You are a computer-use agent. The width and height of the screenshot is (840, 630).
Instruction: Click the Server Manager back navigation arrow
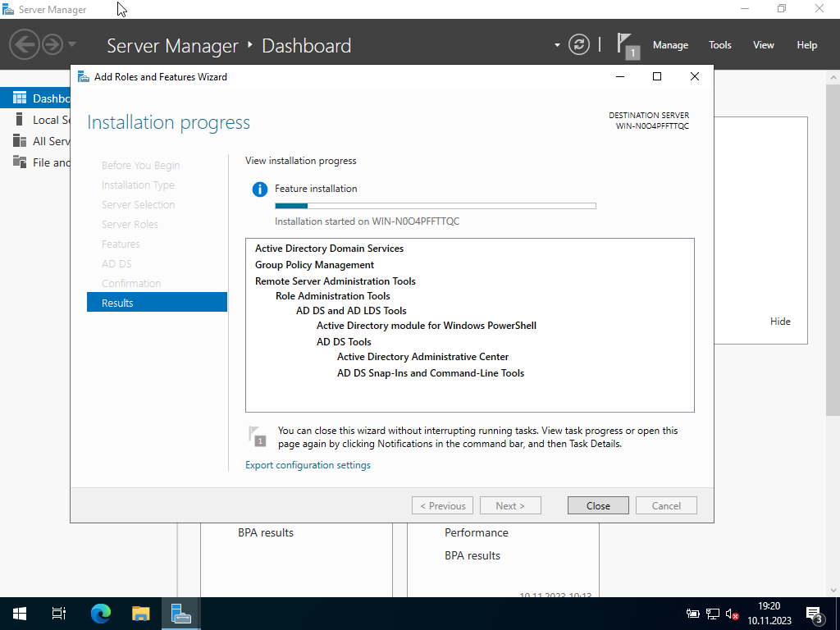(24, 44)
